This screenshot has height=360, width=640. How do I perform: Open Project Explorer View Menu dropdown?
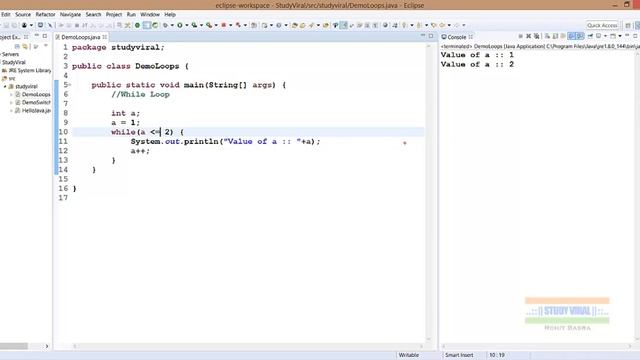point(46,46)
